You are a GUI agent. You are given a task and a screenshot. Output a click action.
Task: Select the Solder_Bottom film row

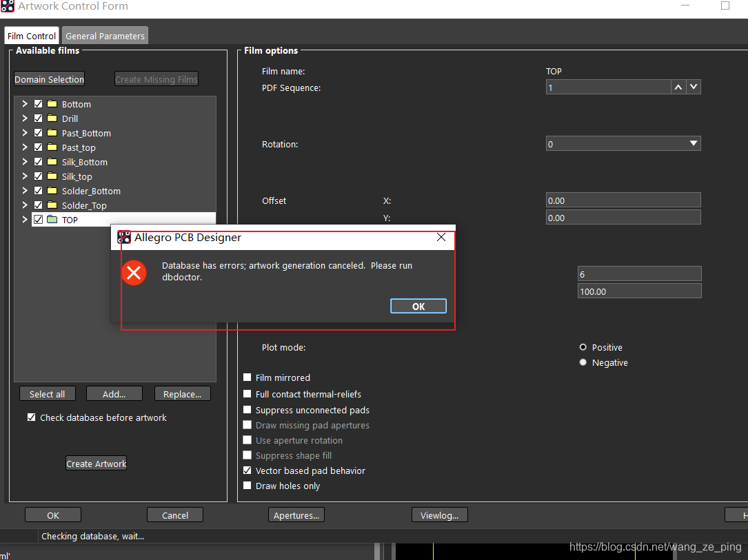pos(115,191)
